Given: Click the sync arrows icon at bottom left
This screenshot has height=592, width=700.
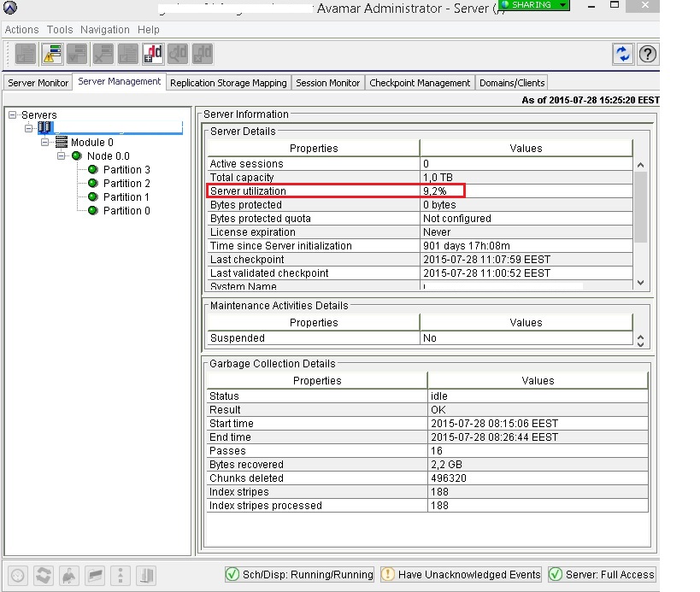Looking at the screenshot, I should (x=44, y=576).
